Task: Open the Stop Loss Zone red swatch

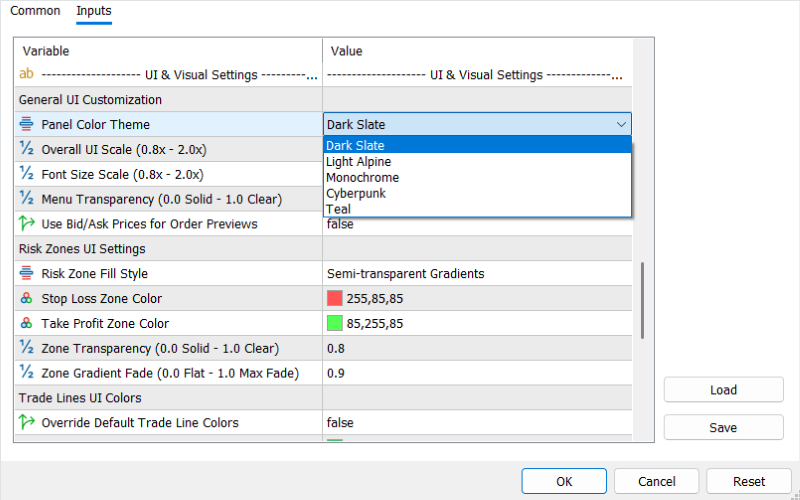Action: coord(335,298)
